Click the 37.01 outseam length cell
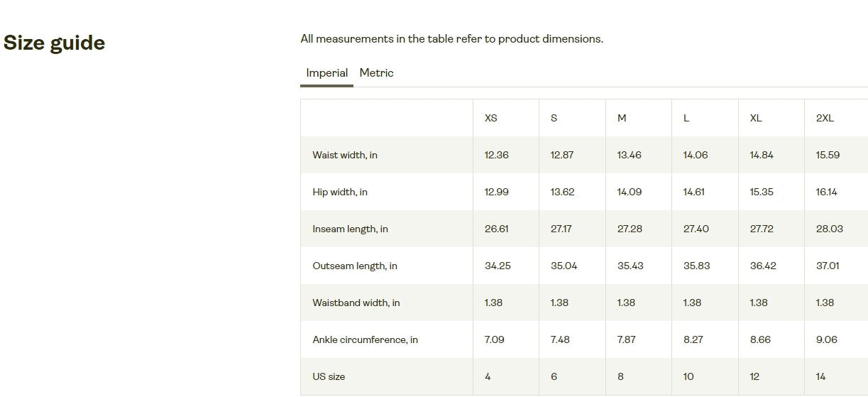The height and width of the screenshot is (397, 868). pos(828,266)
